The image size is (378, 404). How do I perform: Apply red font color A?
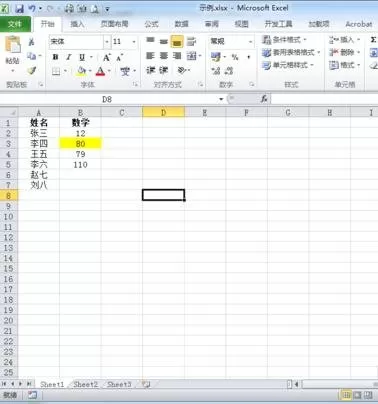click(x=100, y=71)
